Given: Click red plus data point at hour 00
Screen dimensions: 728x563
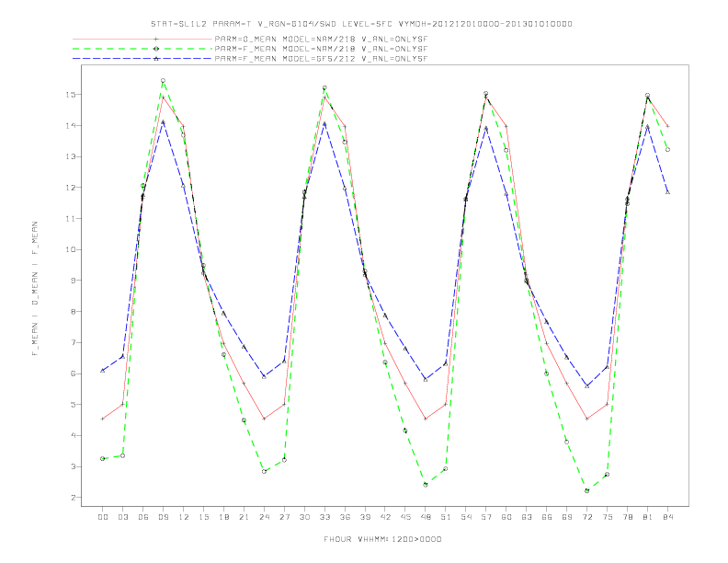Looking at the screenshot, I should pyautogui.click(x=103, y=419).
